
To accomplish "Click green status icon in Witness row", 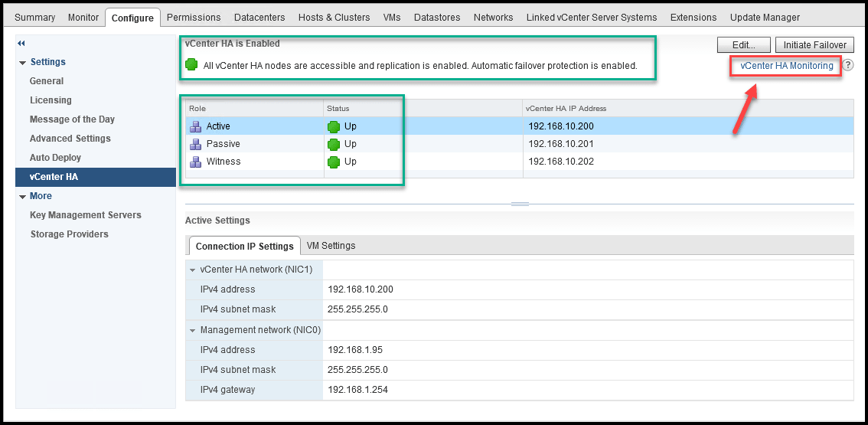I will 333,162.
